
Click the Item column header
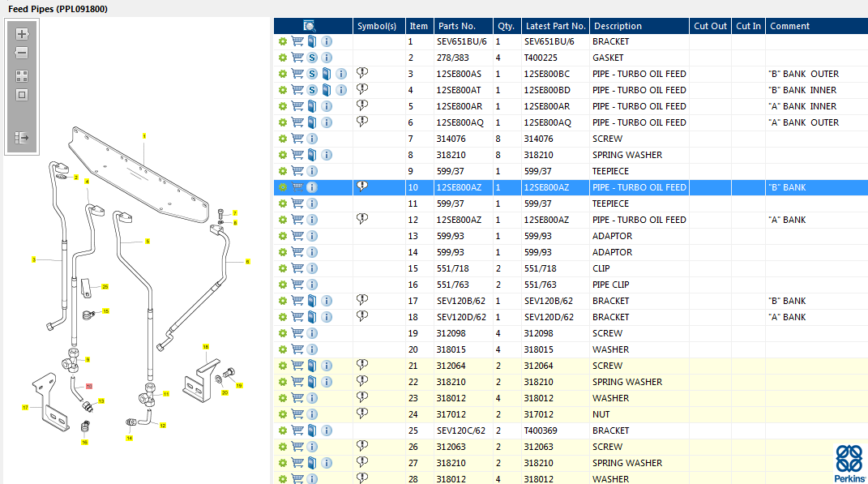point(418,26)
